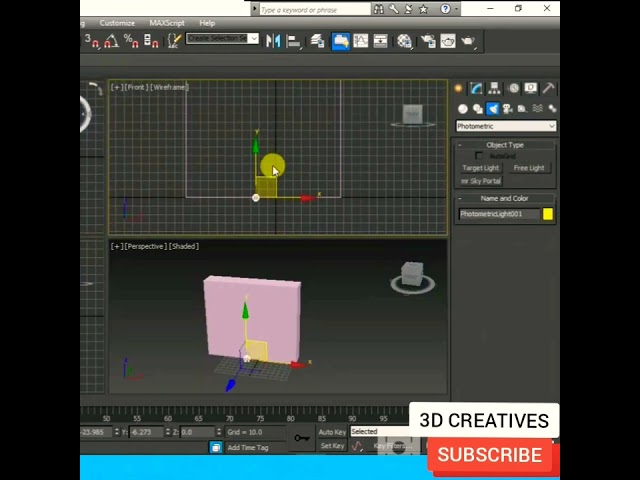
Task: Open the Rendered Frame Window
Action: pos(448,41)
